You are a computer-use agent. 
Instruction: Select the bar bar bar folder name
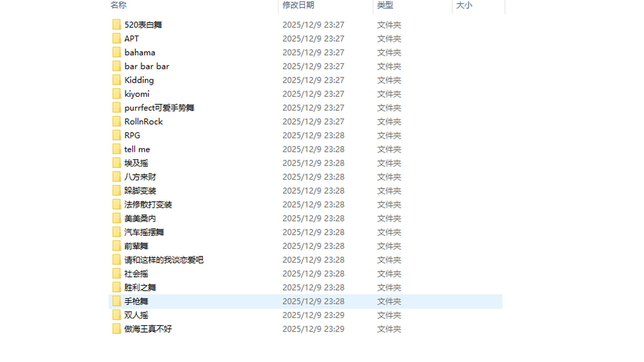147,66
